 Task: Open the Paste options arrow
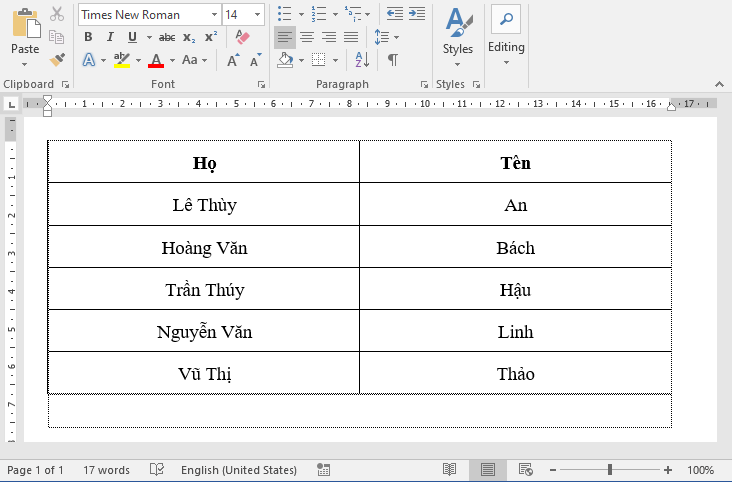(x=25, y=64)
